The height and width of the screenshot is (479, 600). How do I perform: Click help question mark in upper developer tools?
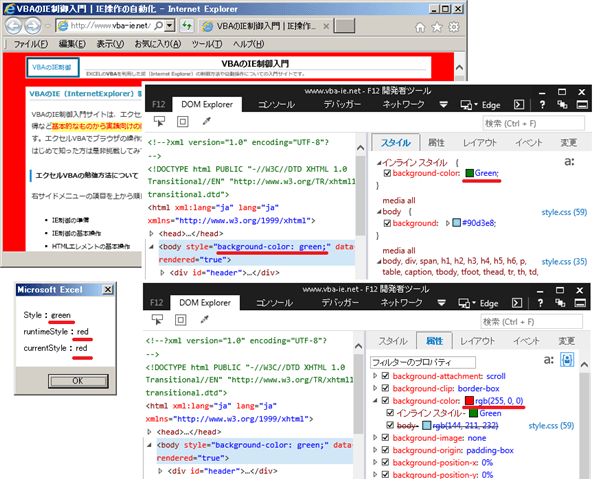click(x=542, y=104)
